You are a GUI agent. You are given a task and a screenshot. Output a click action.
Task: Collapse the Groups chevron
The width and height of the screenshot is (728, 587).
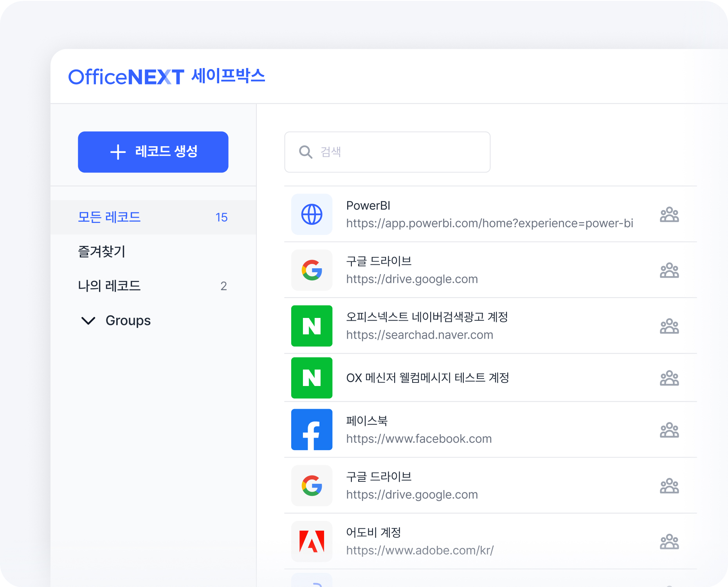pos(88,321)
